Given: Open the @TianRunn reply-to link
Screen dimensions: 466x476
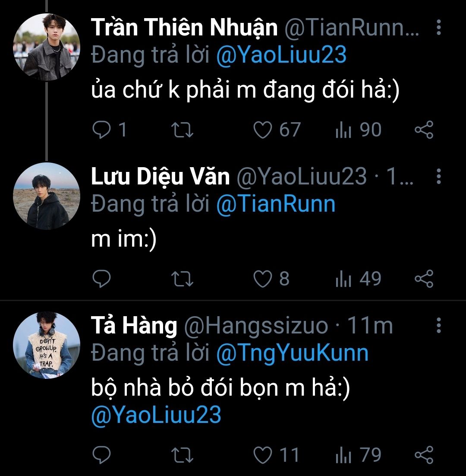Looking at the screenshot, I should 275,204.
